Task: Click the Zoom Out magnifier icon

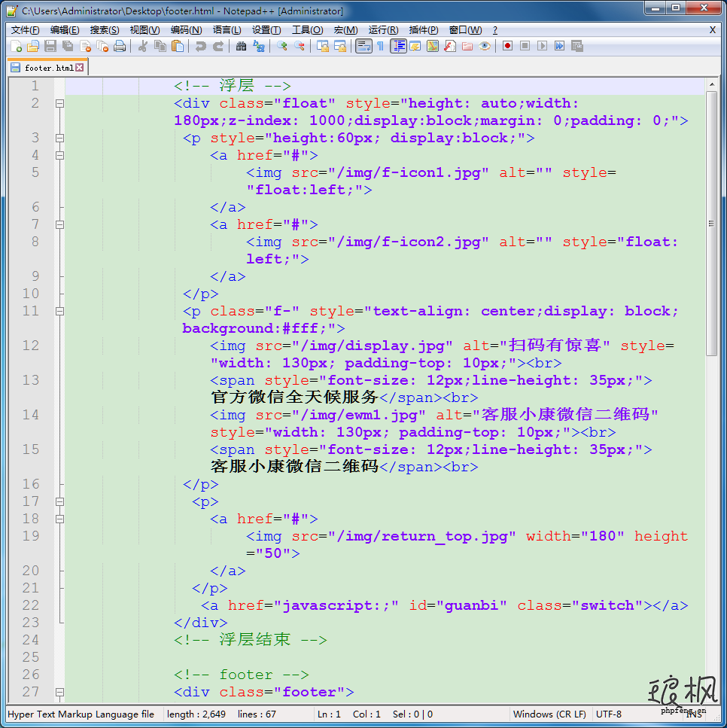Action: (x=300, y=46)
